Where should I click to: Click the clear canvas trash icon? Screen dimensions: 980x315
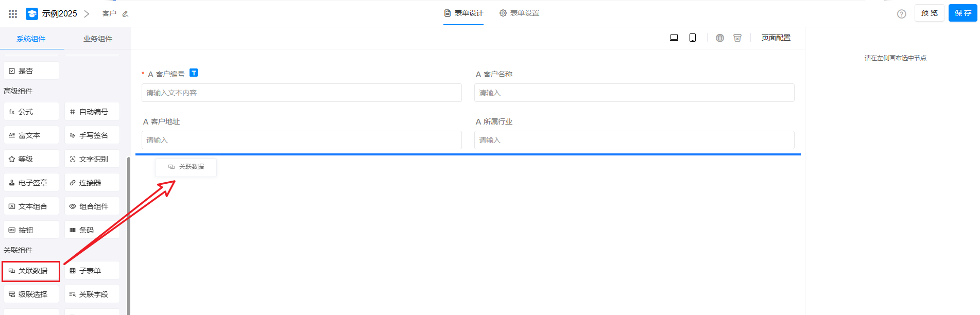(737, 38)
